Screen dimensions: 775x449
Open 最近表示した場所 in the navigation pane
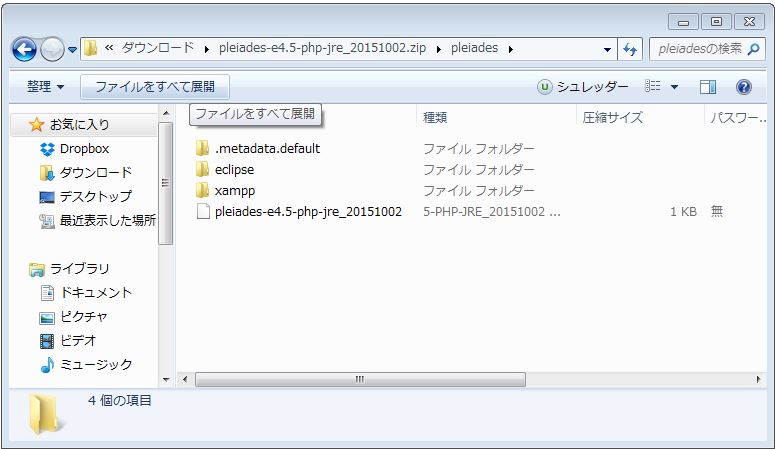pos(107,221)
